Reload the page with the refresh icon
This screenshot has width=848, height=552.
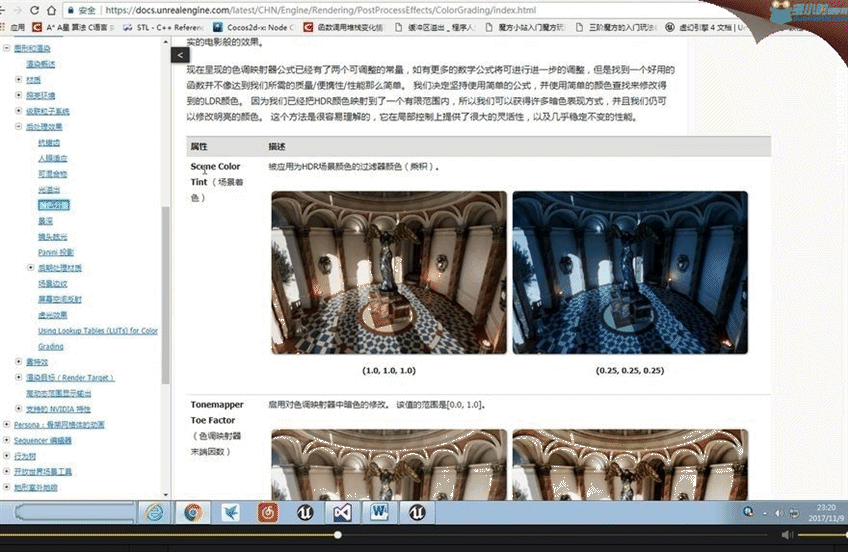pyautogui.click(x=35, y=10)
